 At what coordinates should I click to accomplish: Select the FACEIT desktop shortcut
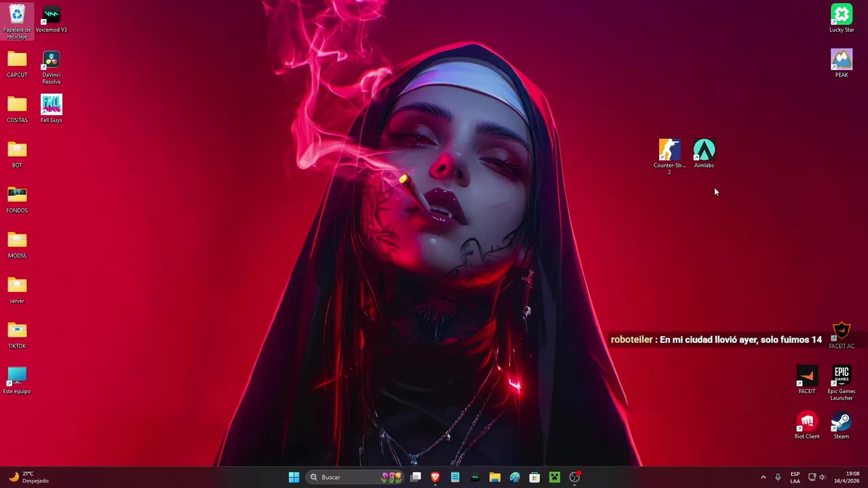pyautogui.click(x=807, y=380)
